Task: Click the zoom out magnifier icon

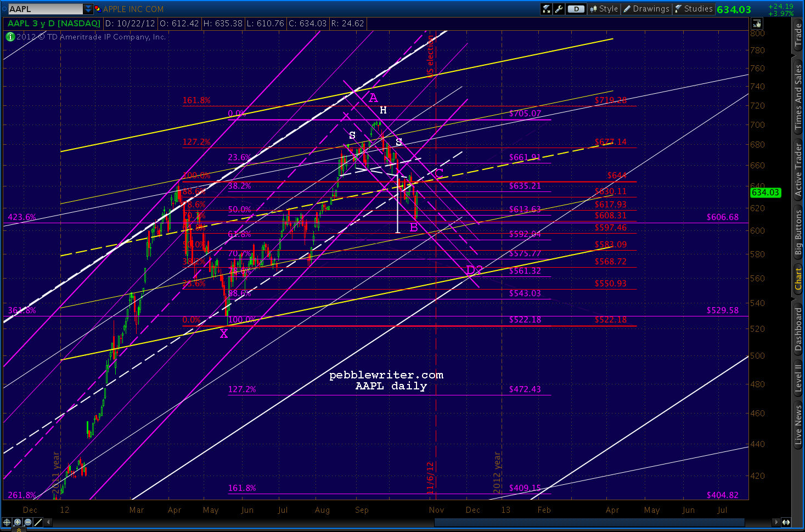Action: [28, 522]
